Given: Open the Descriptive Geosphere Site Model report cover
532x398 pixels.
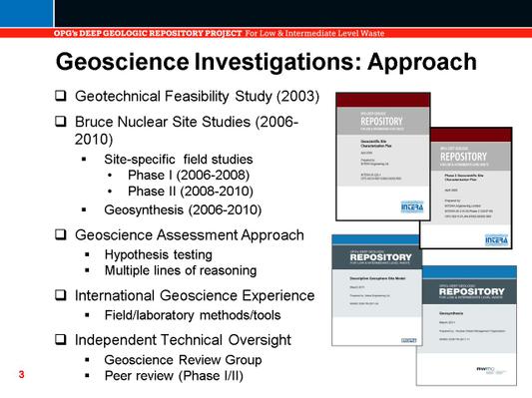Looking at the screenshot, I should click(x=376, y=290).
